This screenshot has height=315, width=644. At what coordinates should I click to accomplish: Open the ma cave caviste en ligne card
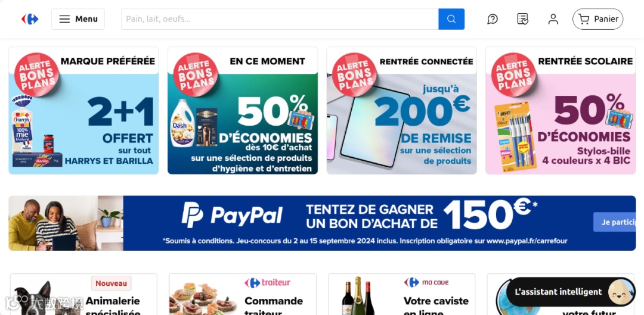(402, 295)
